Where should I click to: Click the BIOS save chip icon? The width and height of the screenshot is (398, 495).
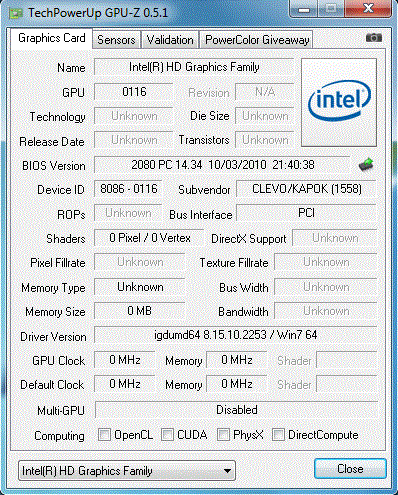(366, 165)
